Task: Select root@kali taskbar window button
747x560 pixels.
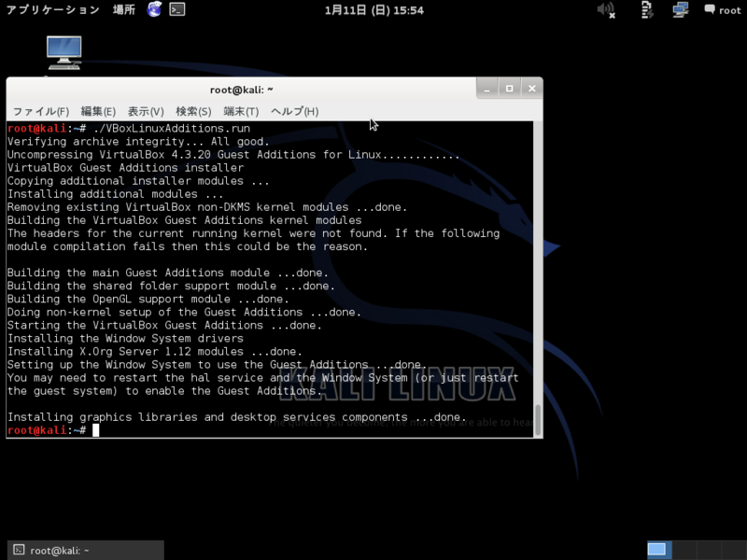Action: pyautogui.click(x=86, y=551)
